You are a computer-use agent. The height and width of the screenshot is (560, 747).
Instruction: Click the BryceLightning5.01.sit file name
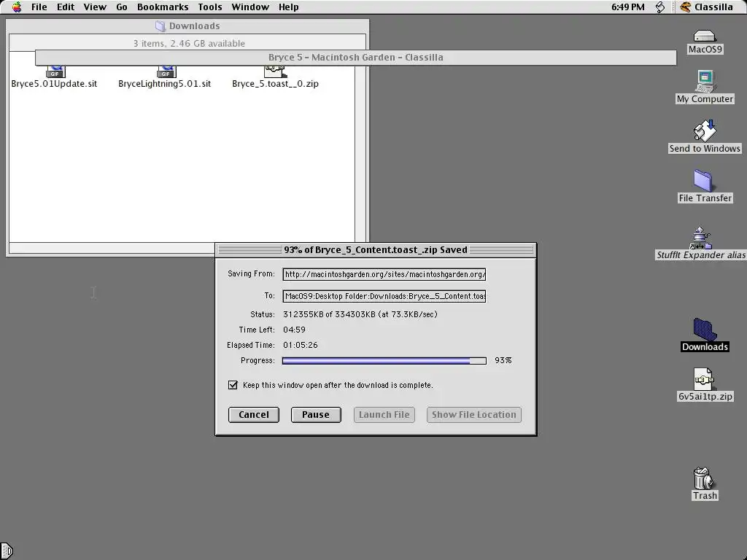[164, 84]
